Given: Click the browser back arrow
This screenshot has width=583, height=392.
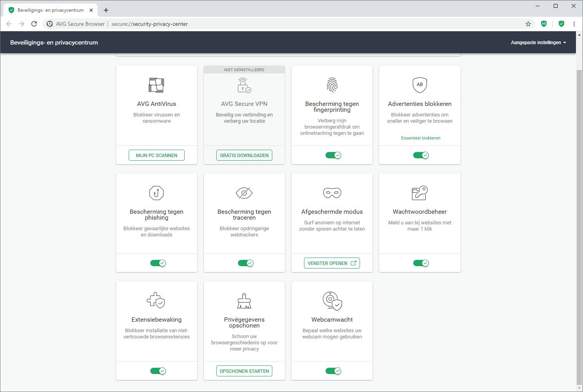Looking at the screenshot, I should click(x=9, y=24).
